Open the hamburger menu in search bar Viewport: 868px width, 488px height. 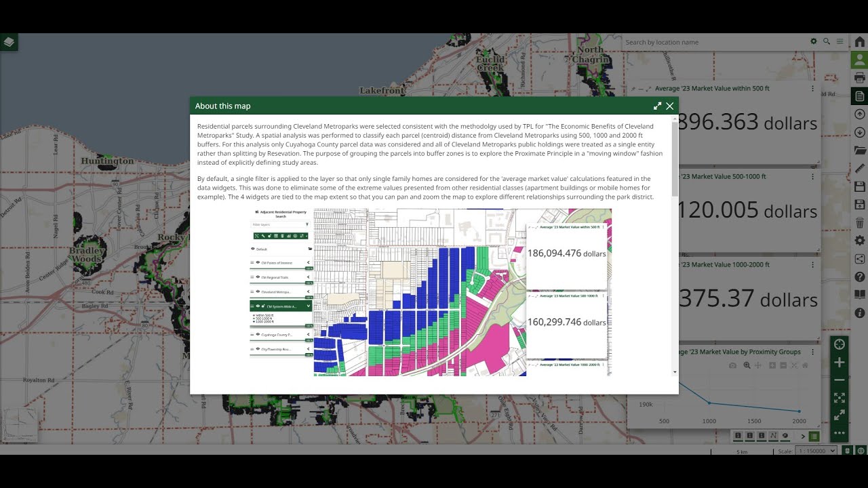[840, 41]
